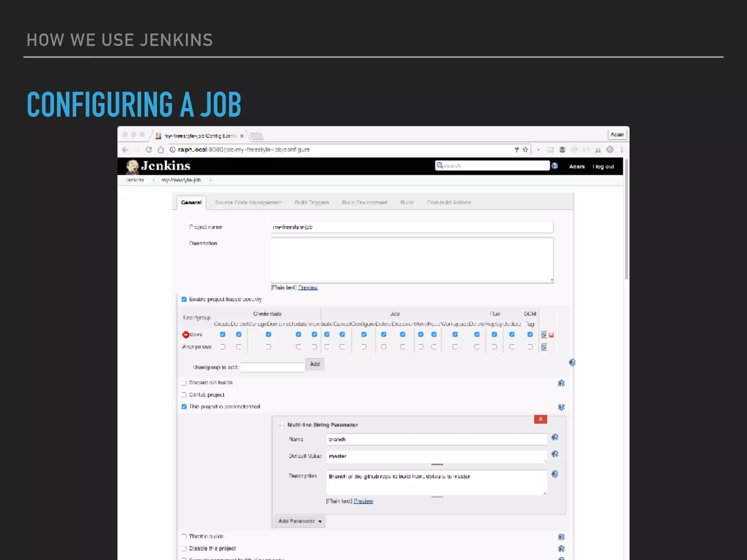Click the my-freestyle-job breadcrumb link
Screen dimensions: 747x560
pyautogui.click(x=181, y=180)
